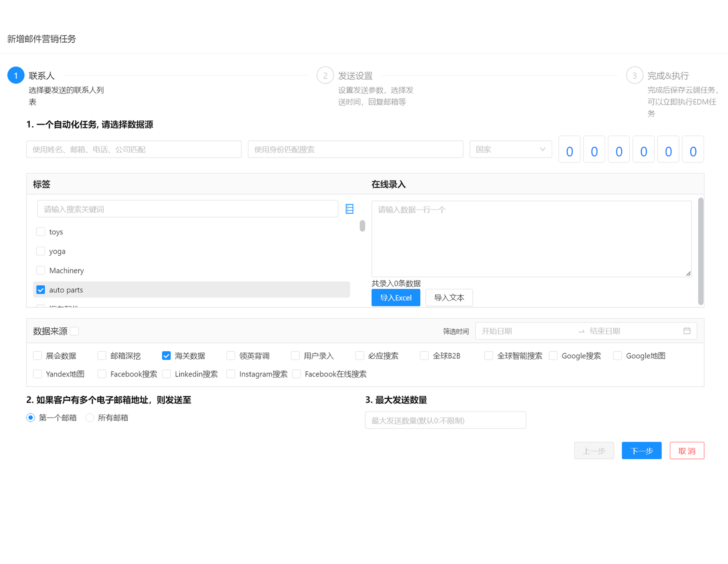Toggle the select-all 数据来源 checkbox
The height and width of the screenshot is (564, 728).
[75, 331]
